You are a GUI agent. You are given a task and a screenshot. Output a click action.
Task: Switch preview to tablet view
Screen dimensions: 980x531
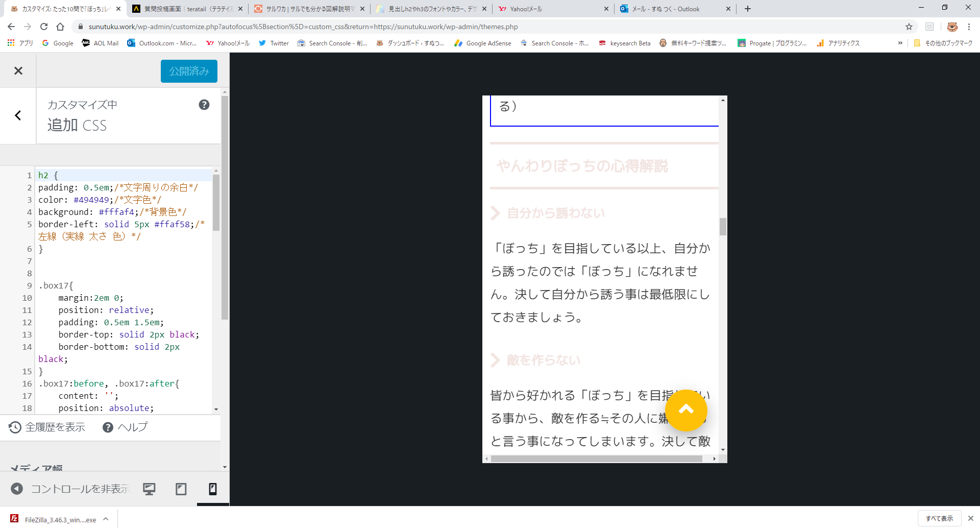181,489
